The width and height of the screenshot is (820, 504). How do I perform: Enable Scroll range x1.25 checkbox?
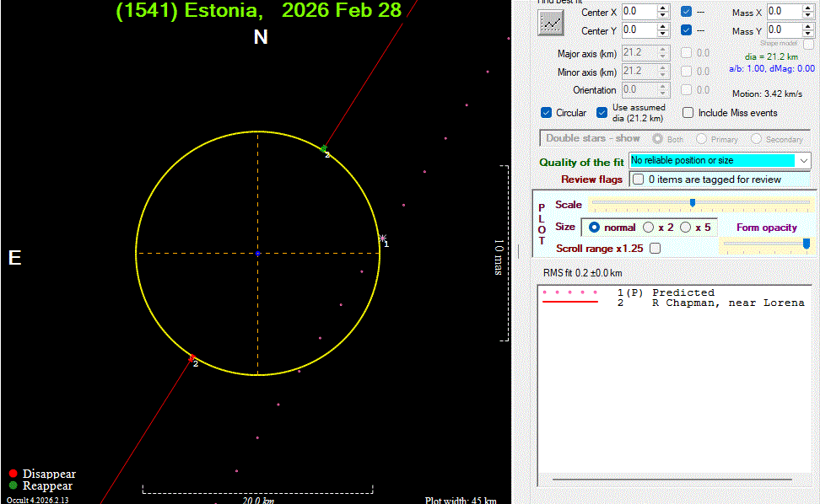(655, 249)
